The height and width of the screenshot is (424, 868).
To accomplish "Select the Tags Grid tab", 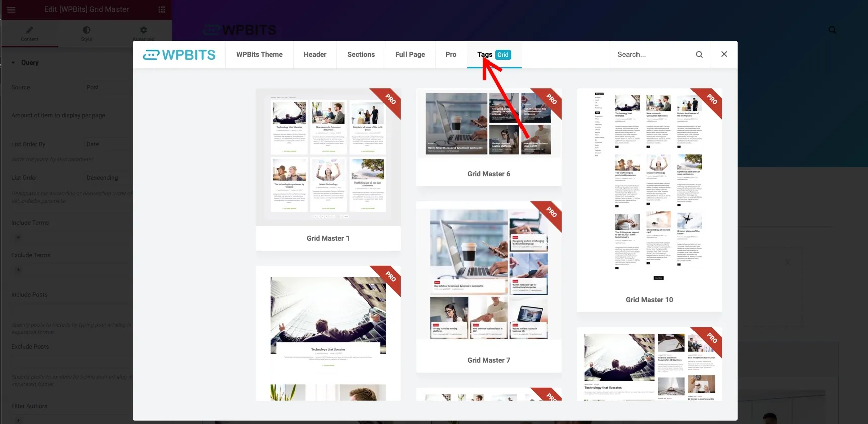I will click(494, 54).
